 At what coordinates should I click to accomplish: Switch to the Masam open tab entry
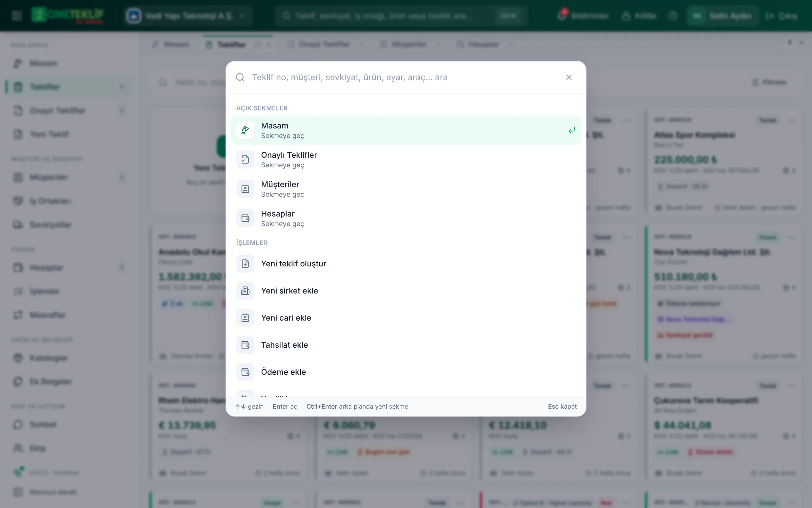pyautogui.click(x=406, y=130)
